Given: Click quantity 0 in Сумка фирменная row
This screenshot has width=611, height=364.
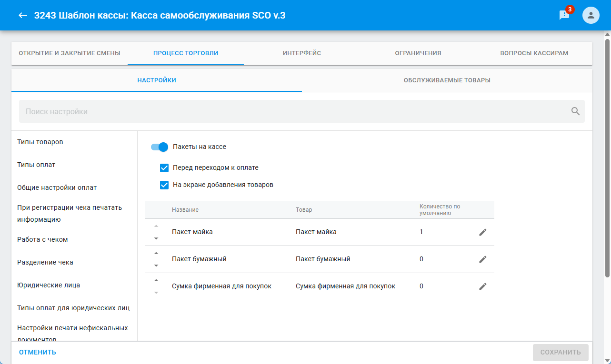Looking at the screenshot, I should coord(421,286).
